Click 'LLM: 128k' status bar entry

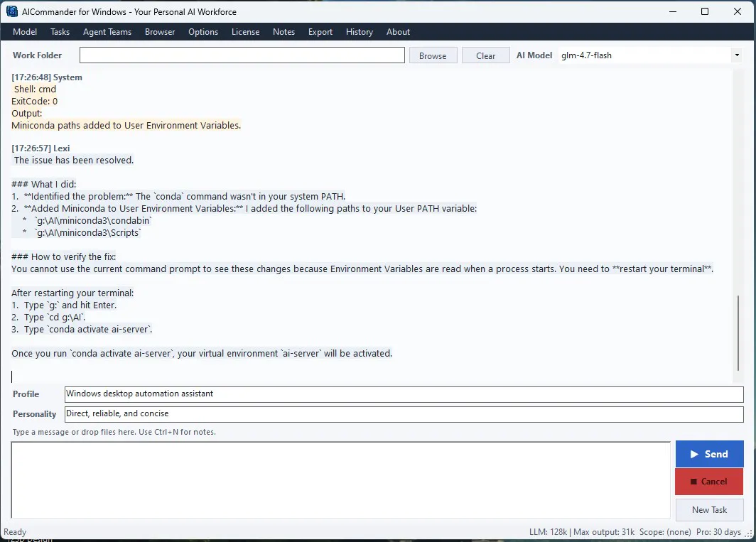(x=549, y=532)
